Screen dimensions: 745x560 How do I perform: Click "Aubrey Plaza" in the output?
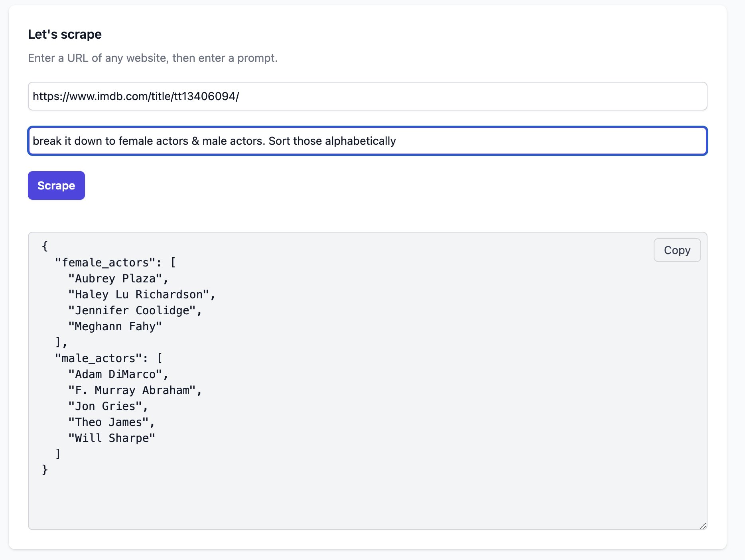point(115,278)
